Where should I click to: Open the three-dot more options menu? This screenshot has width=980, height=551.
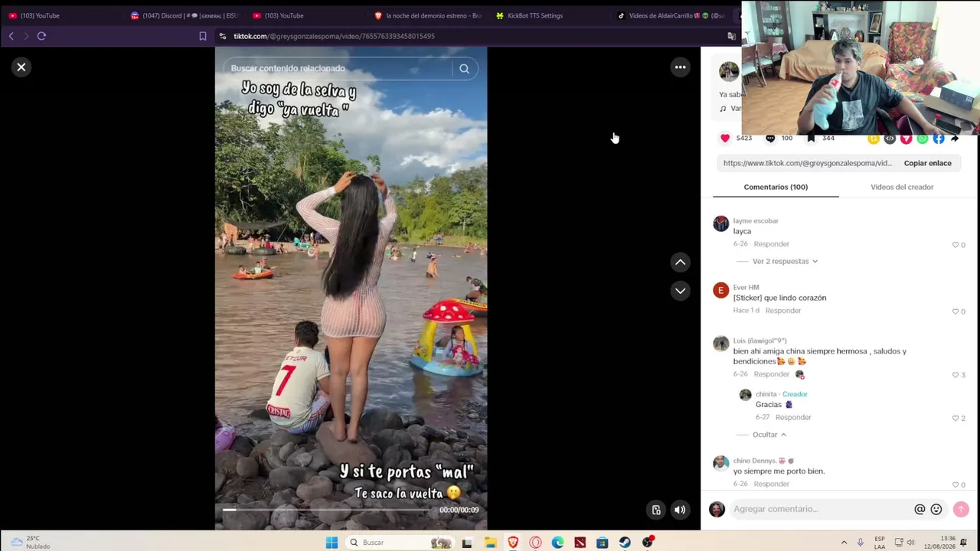pos(680,67)
